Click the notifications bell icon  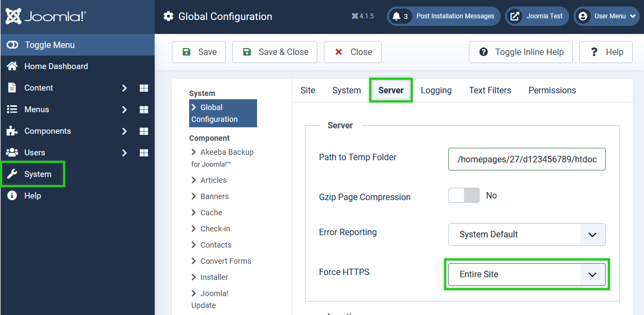(x=397, y=16)
